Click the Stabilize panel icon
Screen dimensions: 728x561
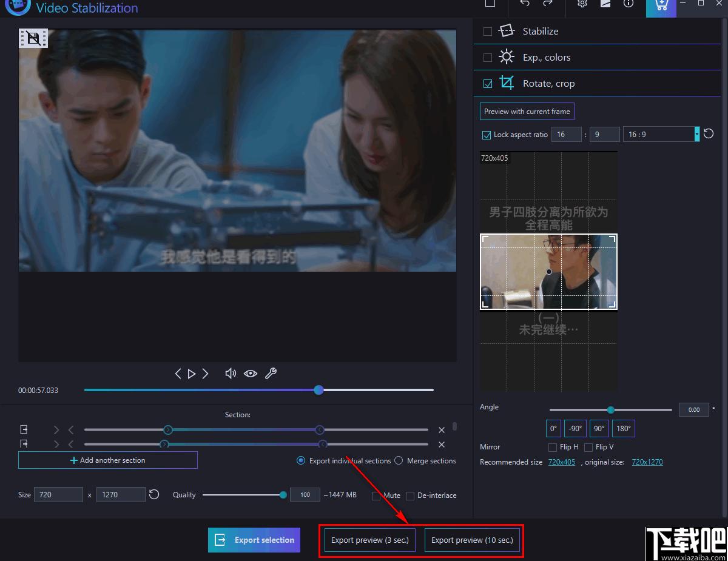point(507,31)
